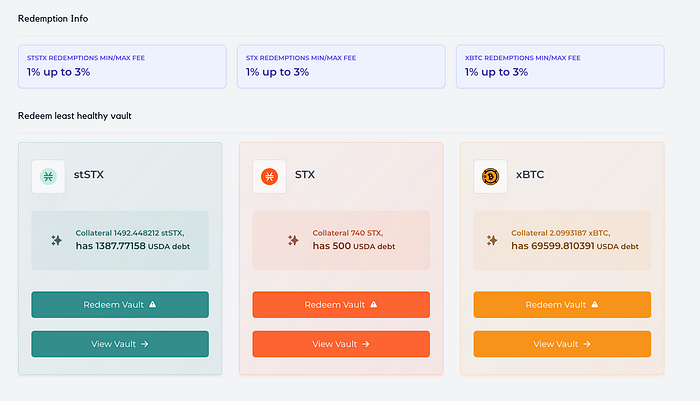
Task: Click sparkle icon in STX collateral box
Action: [293, 240]
